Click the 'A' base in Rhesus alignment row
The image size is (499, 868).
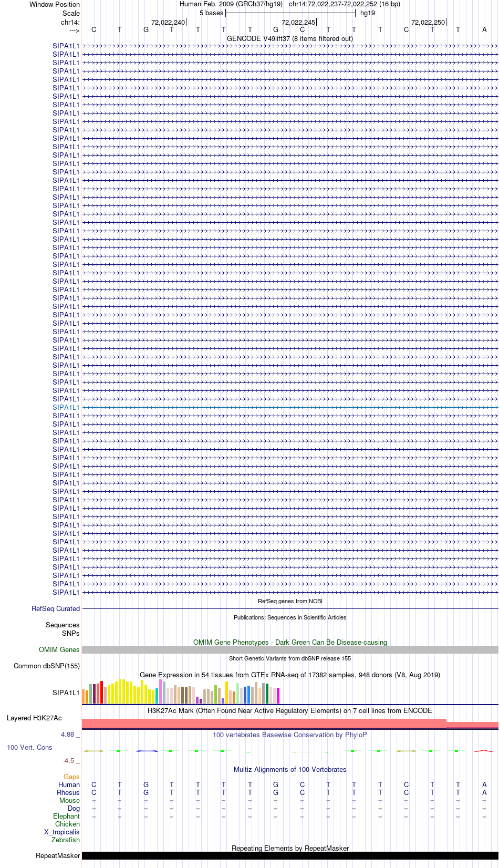pos(484,793)
